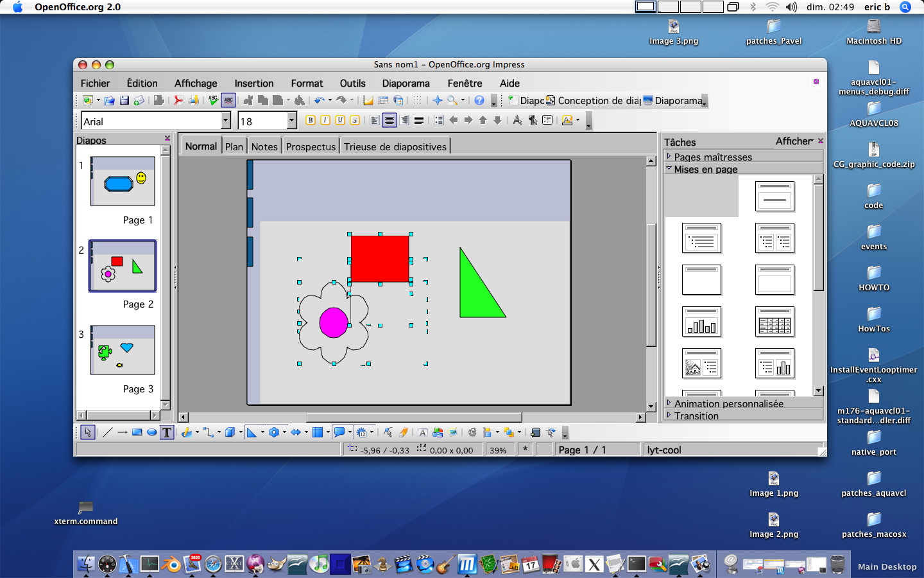924x578 pixels.
Task: Select the Ellipse drawing tool
Action: (151, 432)
